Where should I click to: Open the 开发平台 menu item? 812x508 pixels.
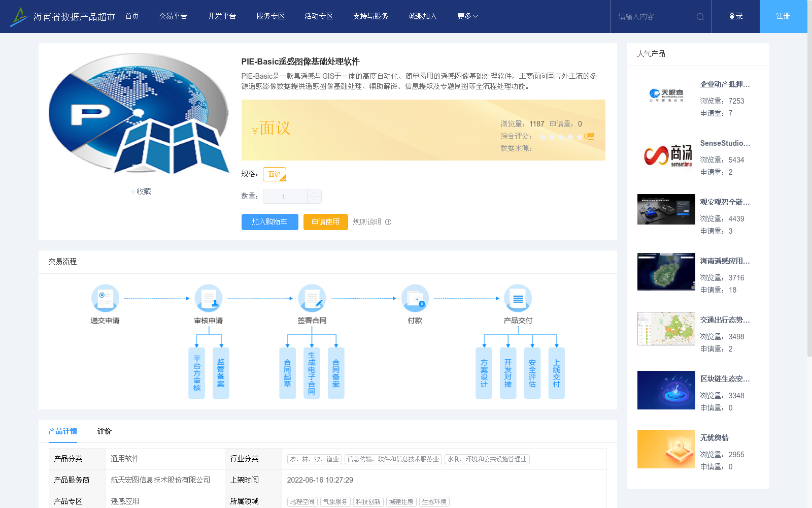tap(222, 16)
